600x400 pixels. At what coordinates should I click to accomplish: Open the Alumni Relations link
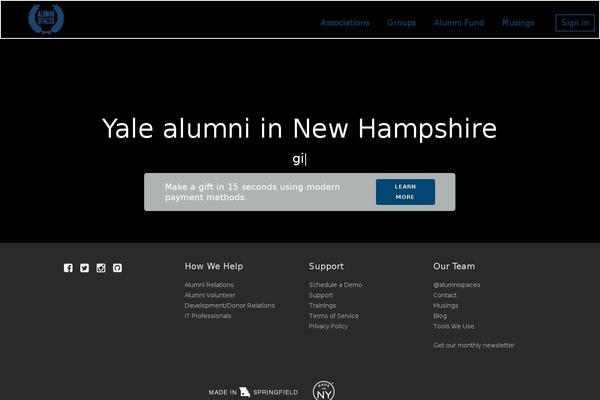click(209, 285)
